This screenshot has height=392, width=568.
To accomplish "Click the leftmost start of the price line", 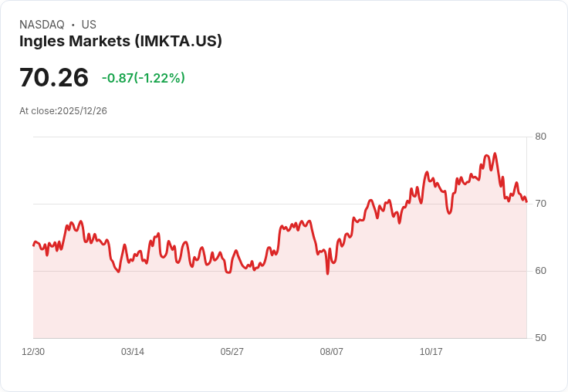I will 33,245.
